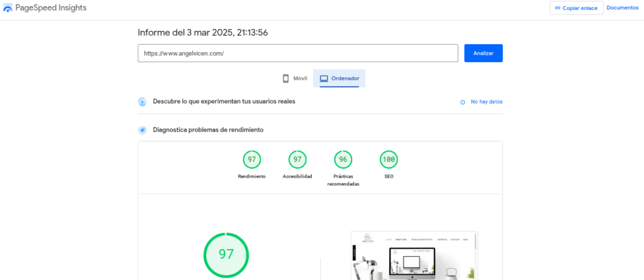644x280 pixels.
Task: Click the Rendimiento label
Action: tap(252, 176)
